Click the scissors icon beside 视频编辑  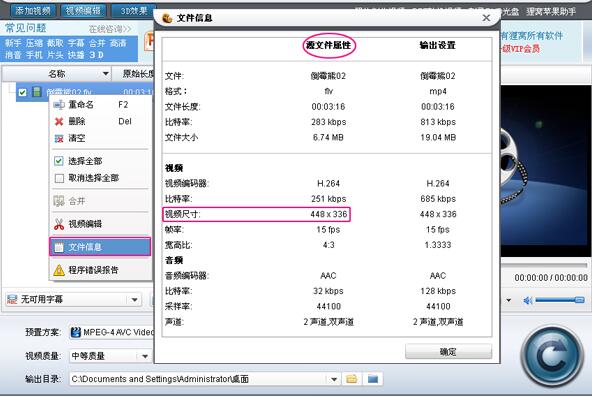(x=59, y=224)
